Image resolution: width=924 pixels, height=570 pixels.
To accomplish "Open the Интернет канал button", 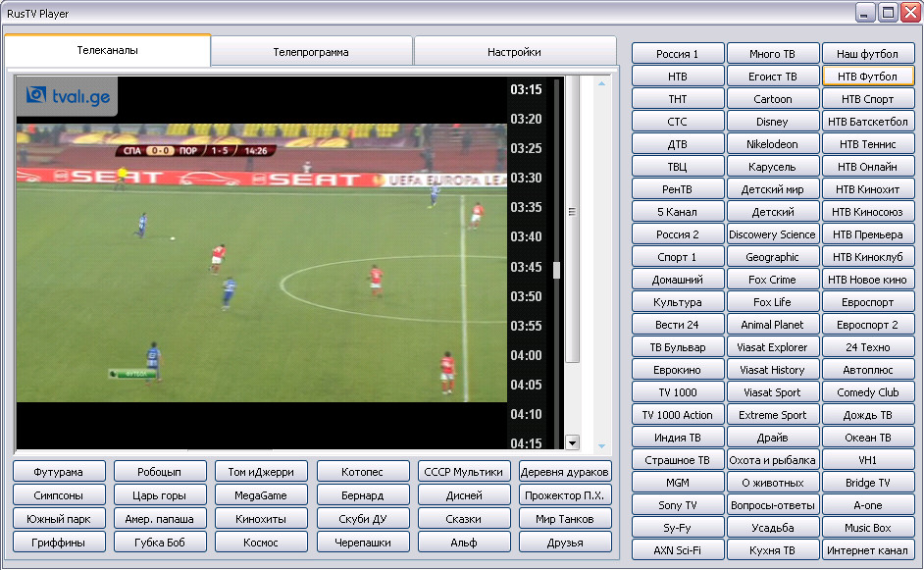I will click(868, 550).
